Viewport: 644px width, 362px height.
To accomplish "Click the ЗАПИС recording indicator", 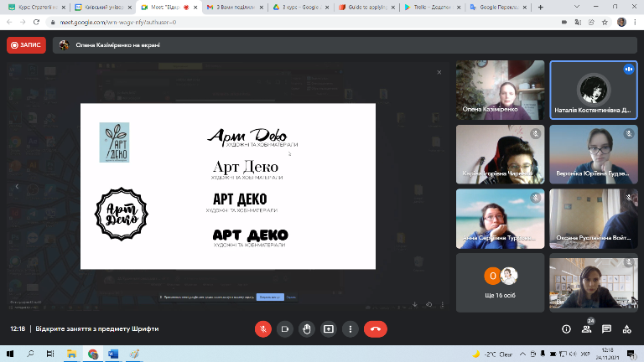I will tap(26, 45).
